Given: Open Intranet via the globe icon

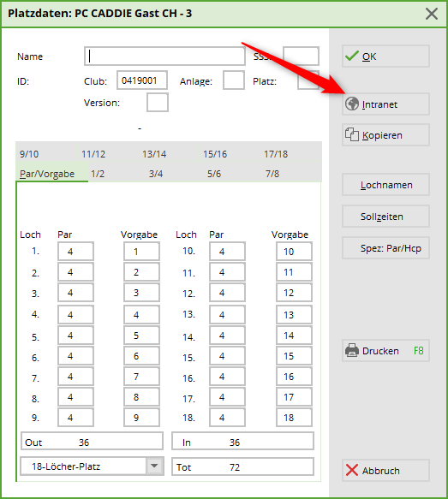Looking at the screenshot, I should (352, 104).
